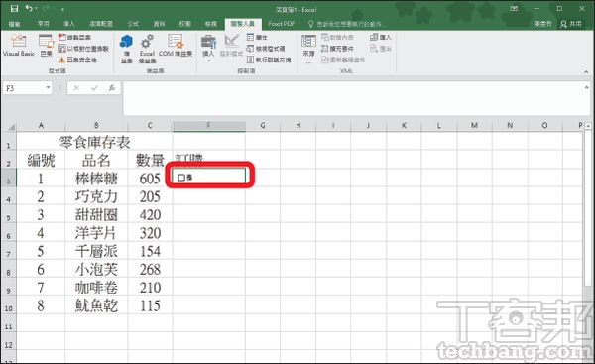Screen dimensions: 595x364
Task: Click the cell with quantity 605
Action: 150,179
